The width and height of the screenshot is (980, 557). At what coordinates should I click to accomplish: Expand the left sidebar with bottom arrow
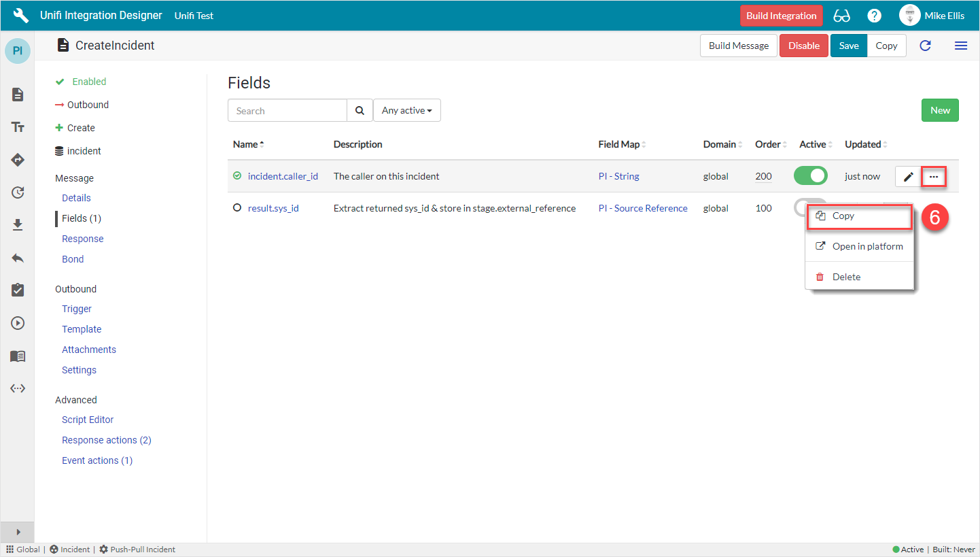[18, 532]
